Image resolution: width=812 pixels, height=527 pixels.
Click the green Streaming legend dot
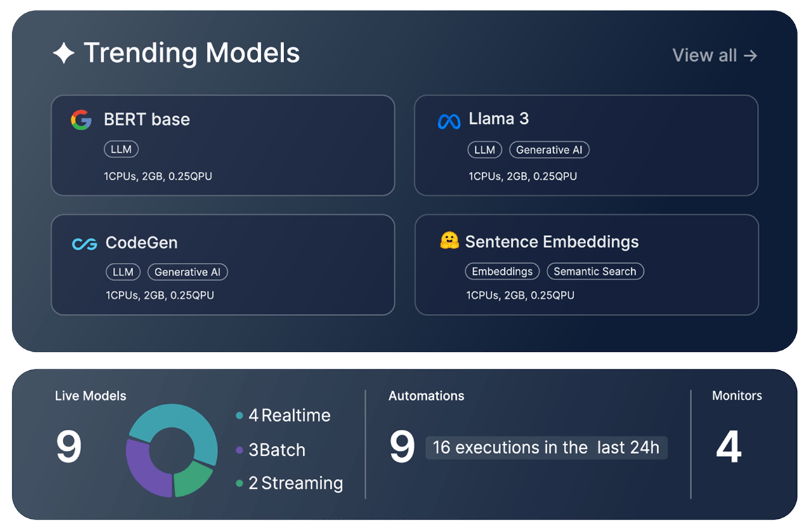point(239,484)
